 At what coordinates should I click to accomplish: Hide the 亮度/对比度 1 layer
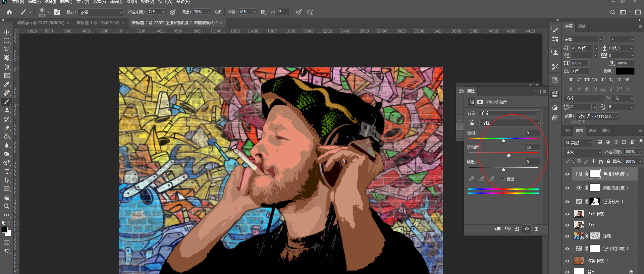pyautogui.click(x=568, y=188)
